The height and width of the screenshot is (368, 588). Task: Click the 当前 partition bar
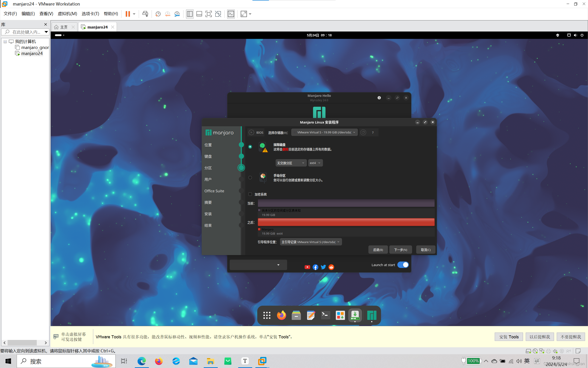346,203
